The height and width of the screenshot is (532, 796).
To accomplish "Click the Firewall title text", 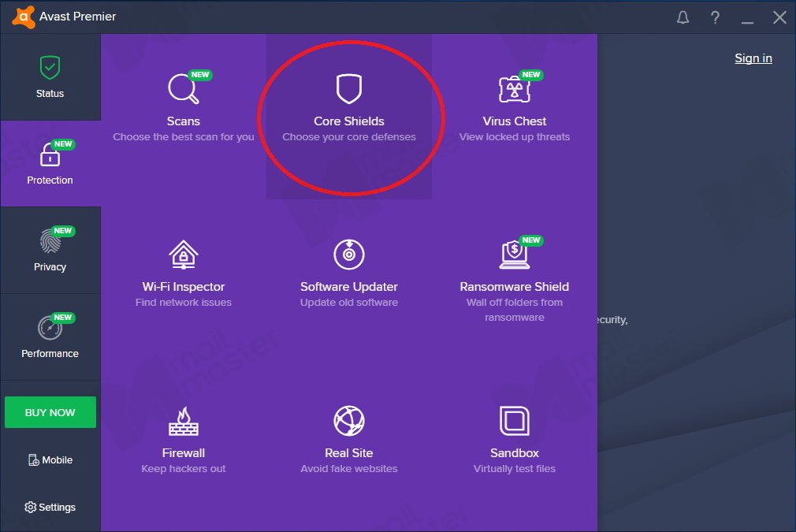I will click(184, 453).
